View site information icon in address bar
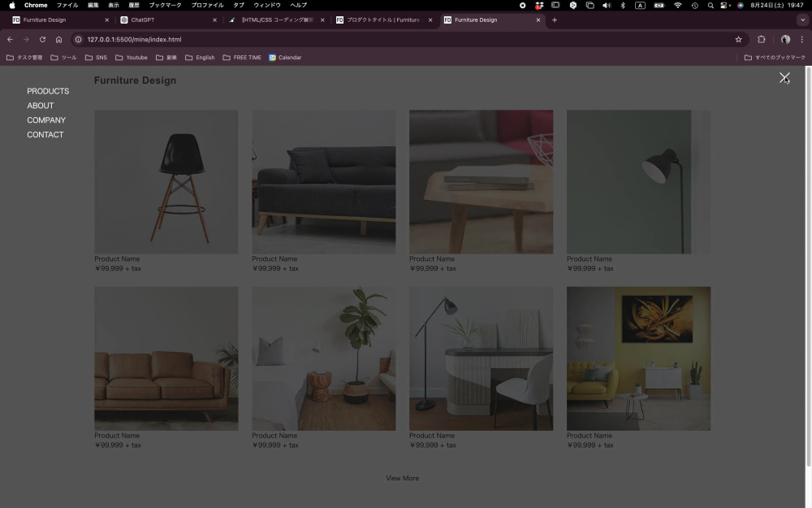 (78, 39)
